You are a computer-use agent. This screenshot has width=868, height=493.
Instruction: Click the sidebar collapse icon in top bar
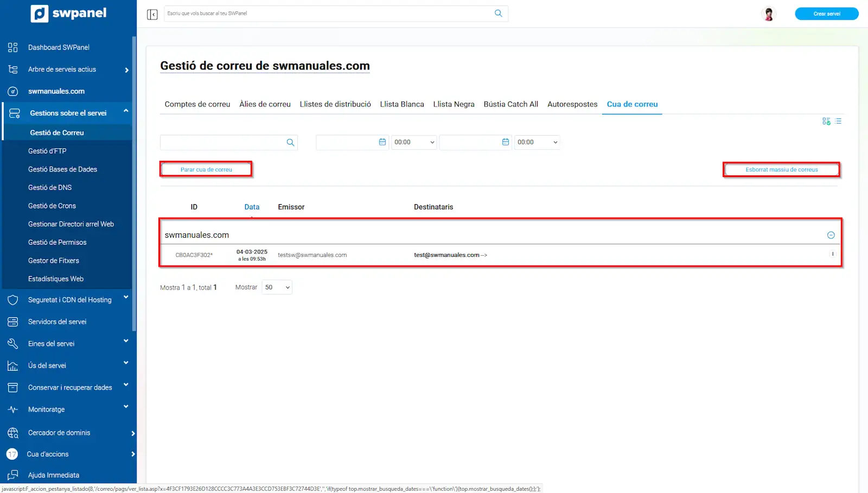tap(152, 14)
